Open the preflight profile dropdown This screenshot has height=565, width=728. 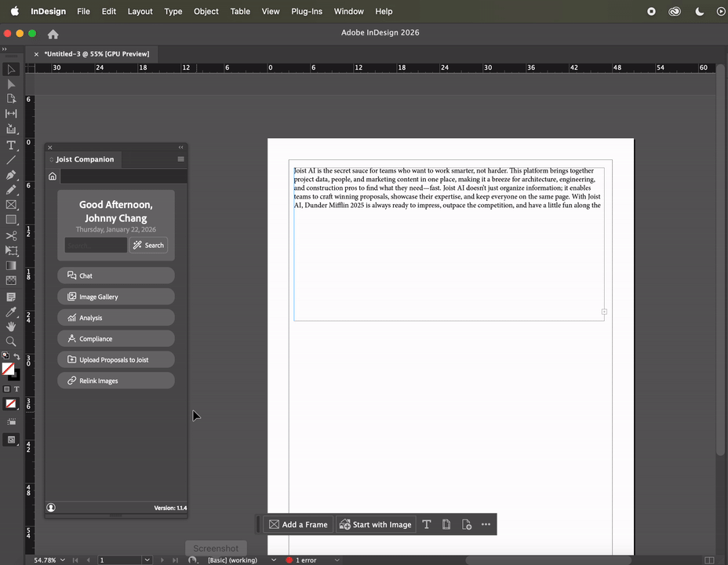(274, 560)
